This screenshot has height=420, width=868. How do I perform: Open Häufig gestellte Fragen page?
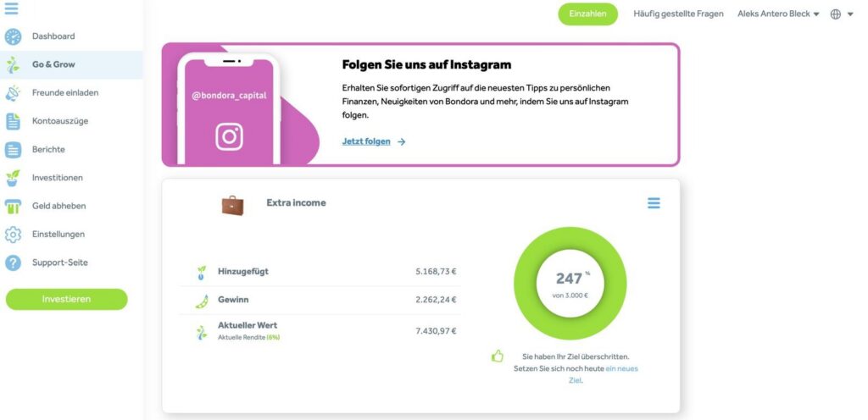(x=678, y=14)
